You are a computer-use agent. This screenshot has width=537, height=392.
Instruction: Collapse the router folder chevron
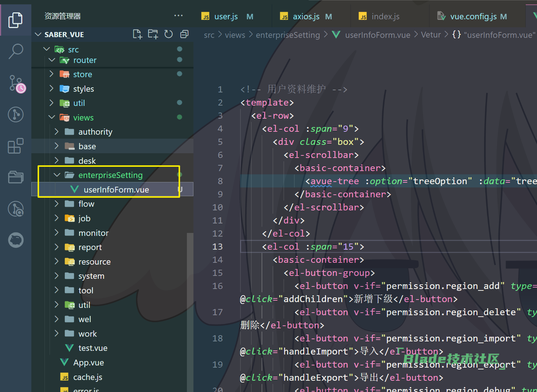click(52, 60)
